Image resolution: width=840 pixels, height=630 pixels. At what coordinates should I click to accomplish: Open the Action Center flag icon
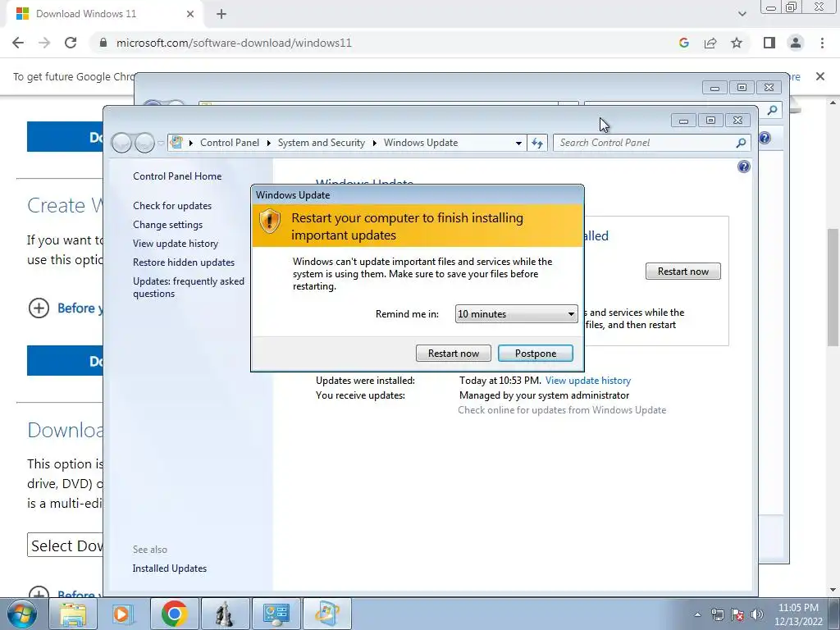click(737, 614)
